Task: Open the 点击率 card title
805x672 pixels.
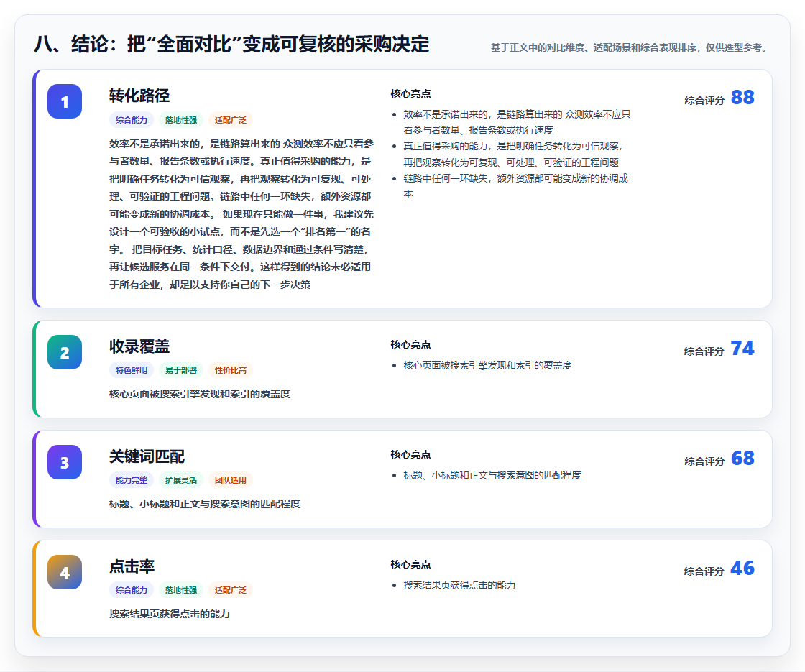Action: [132, 566]
